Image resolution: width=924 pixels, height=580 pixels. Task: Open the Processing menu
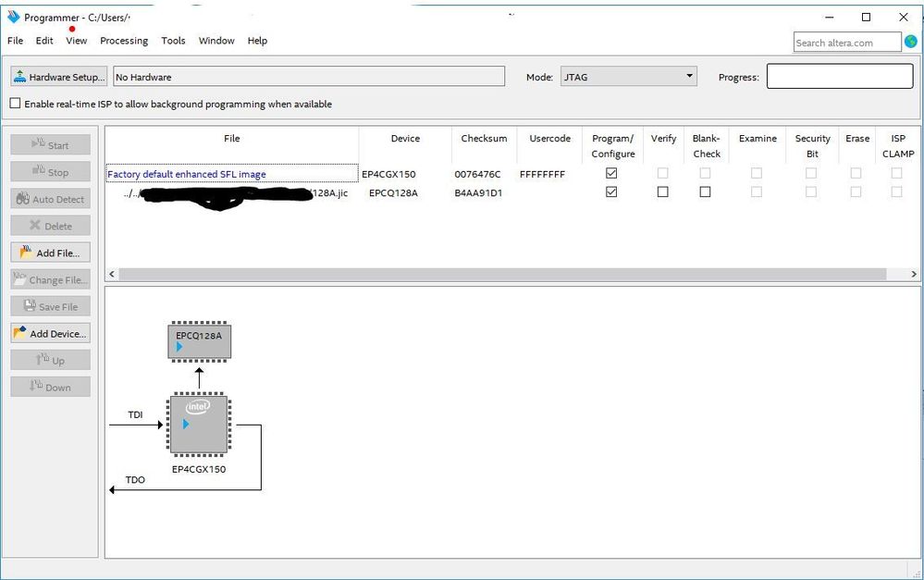(x=124, y=41)
